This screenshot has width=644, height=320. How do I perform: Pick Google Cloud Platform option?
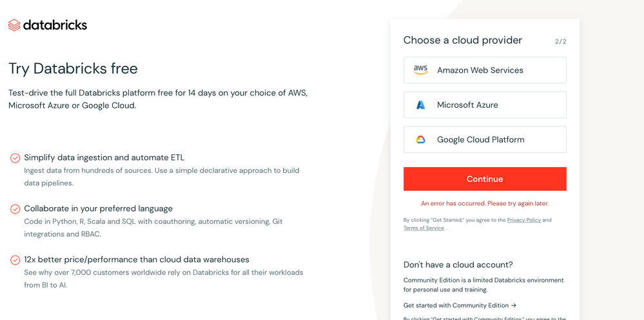[x=485, y=140]
